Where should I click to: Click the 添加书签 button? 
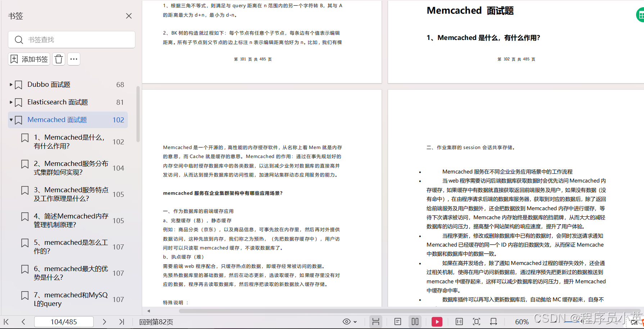(29, 59)
